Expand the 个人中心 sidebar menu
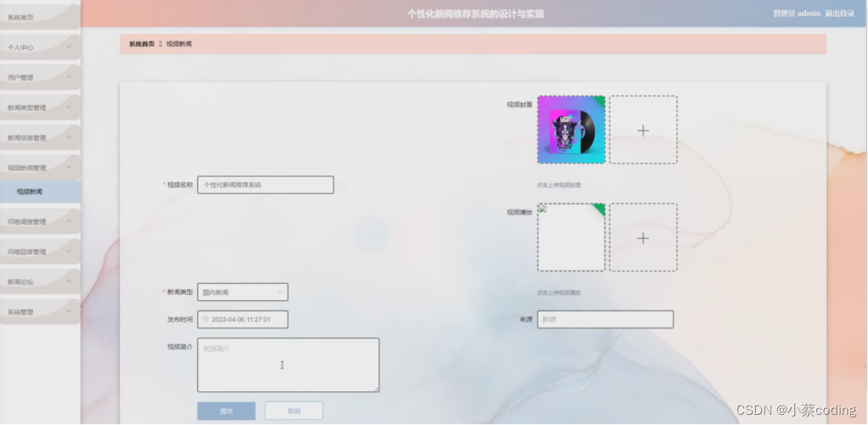868x425 pixels. click(39, 47)
